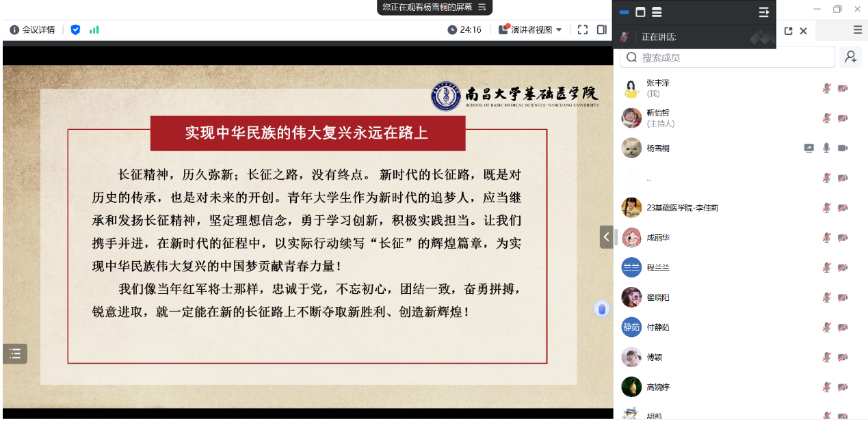Viewport: 868px width, 421px height.
Task: Toggle 成丽华 microphone icon
Action: coord(826,238)
